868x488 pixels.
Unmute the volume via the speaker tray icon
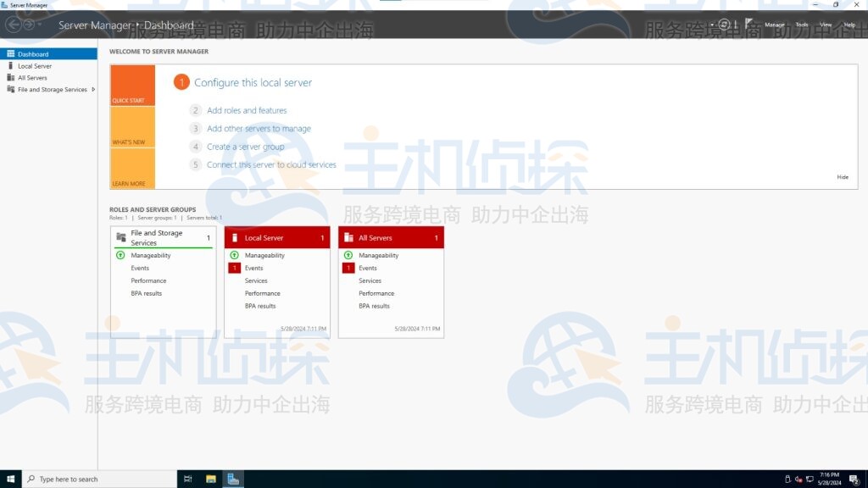[798, 480]
